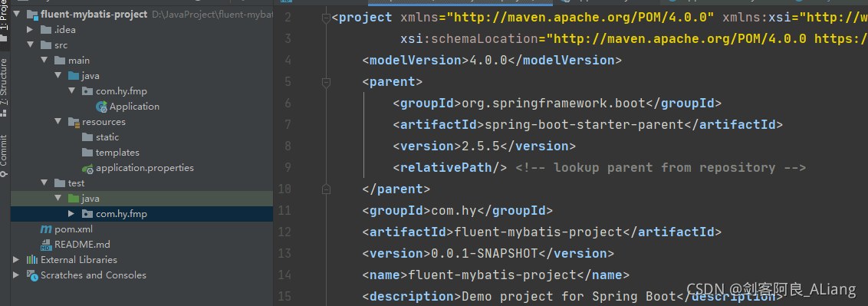Viewport: 868px width, 306px height.
Task: Click the xmlns POM URL on line 2
Action: pyautogui.click(x=580, y=18)
